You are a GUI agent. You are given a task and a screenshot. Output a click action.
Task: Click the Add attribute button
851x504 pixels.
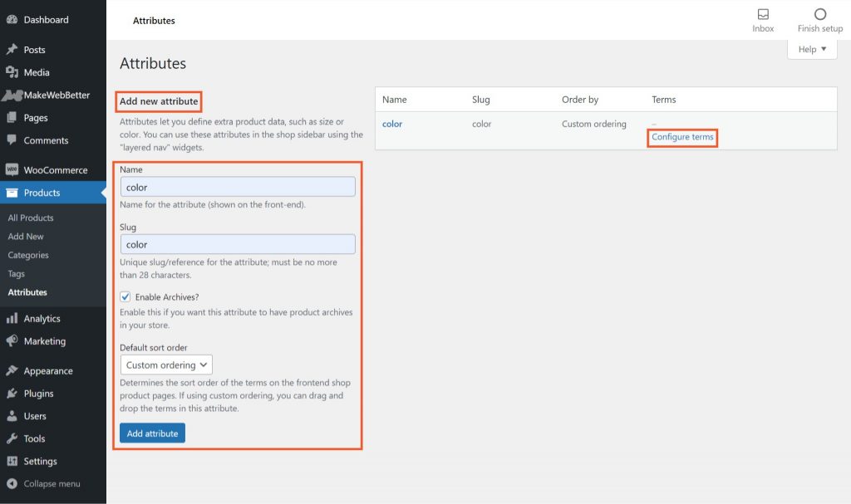pos(153,433)
